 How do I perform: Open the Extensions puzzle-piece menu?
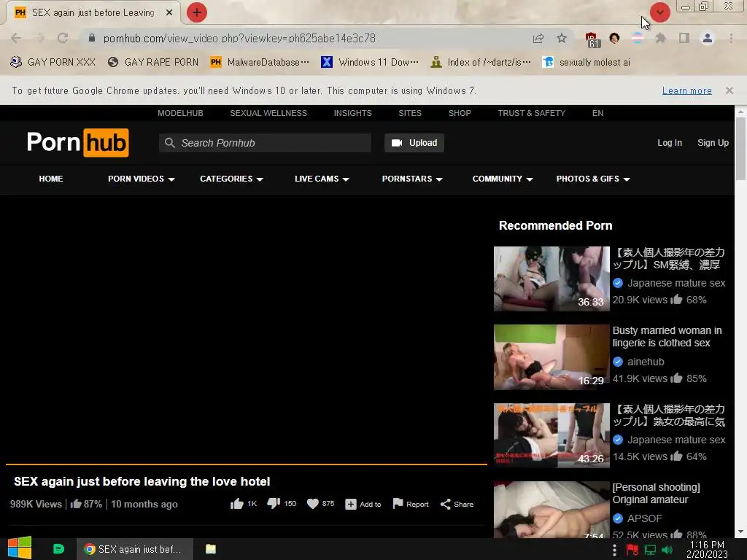(x=660, y=38)
